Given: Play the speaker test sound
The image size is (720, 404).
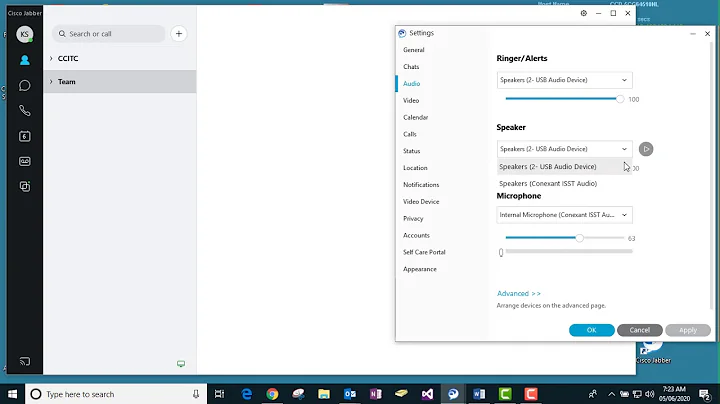Looking at the screenshot, I should [x=646, y=149].
